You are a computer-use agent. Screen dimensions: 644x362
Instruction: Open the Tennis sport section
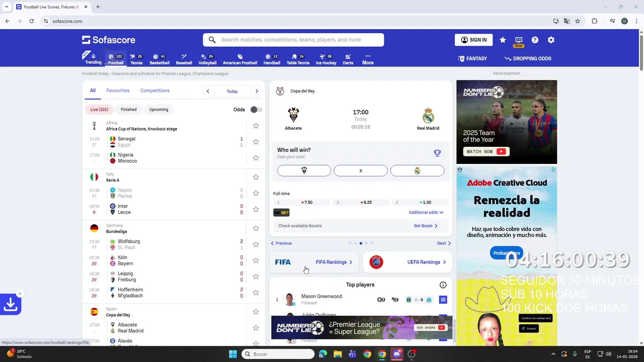coord(136,59)
